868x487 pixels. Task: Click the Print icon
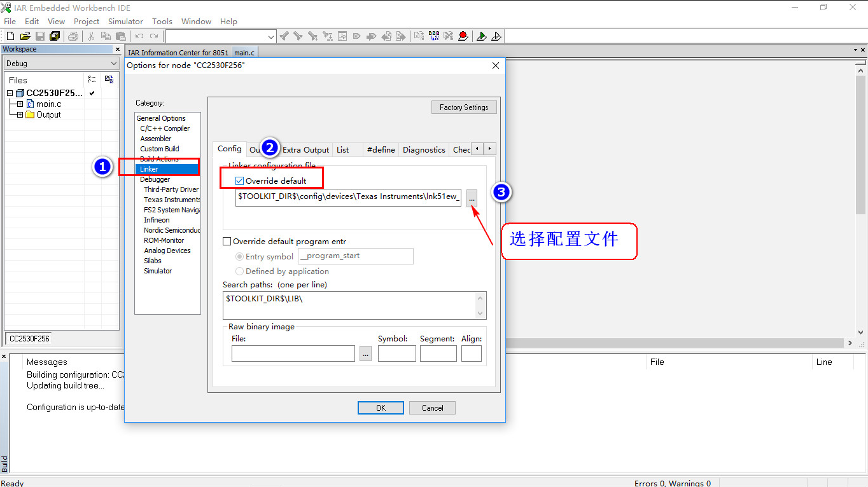pos(73,36)
